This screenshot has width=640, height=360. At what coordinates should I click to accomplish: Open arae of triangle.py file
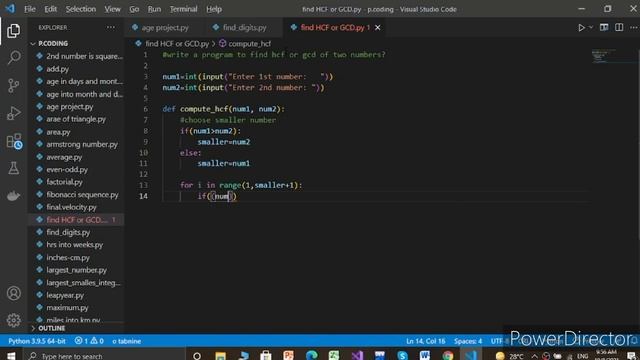76,119
